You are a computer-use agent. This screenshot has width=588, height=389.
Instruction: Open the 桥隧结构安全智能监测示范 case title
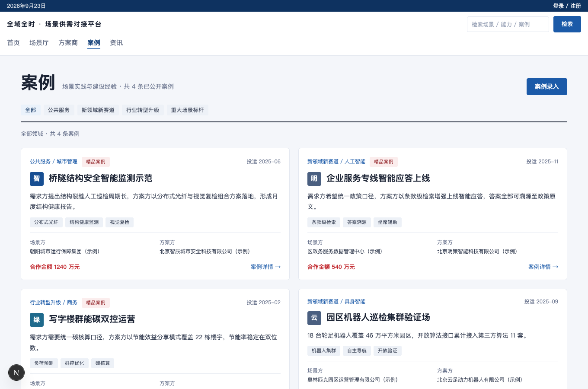(101, 179)
